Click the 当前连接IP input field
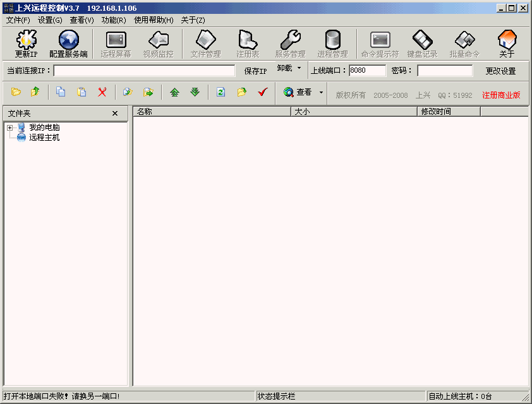The image size is (532, 404). coord(144,71)
